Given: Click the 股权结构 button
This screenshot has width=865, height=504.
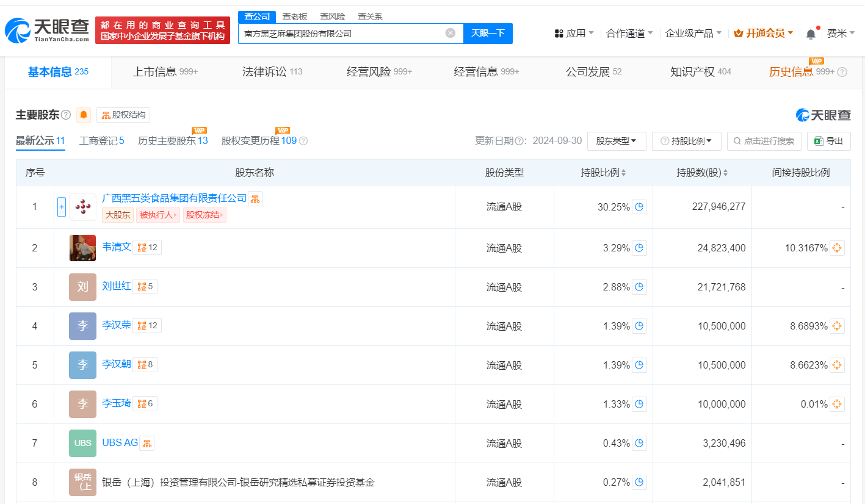Looking at the screenshot, I should [123, 115].
